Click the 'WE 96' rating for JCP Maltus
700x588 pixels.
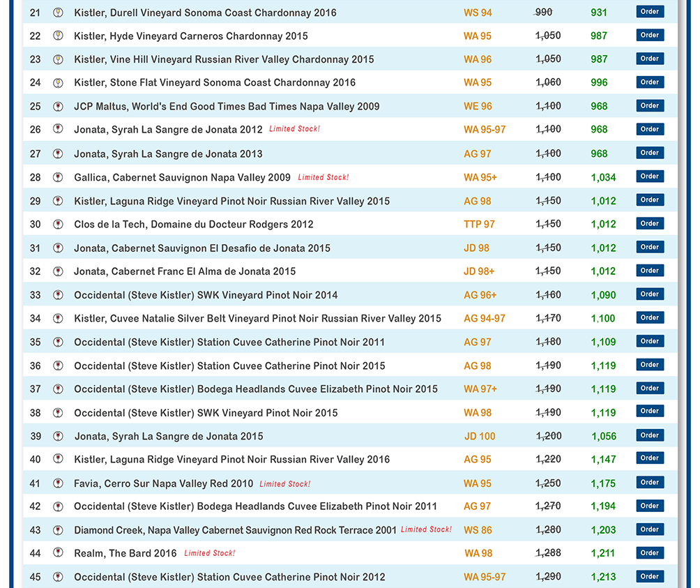point(478,106)
